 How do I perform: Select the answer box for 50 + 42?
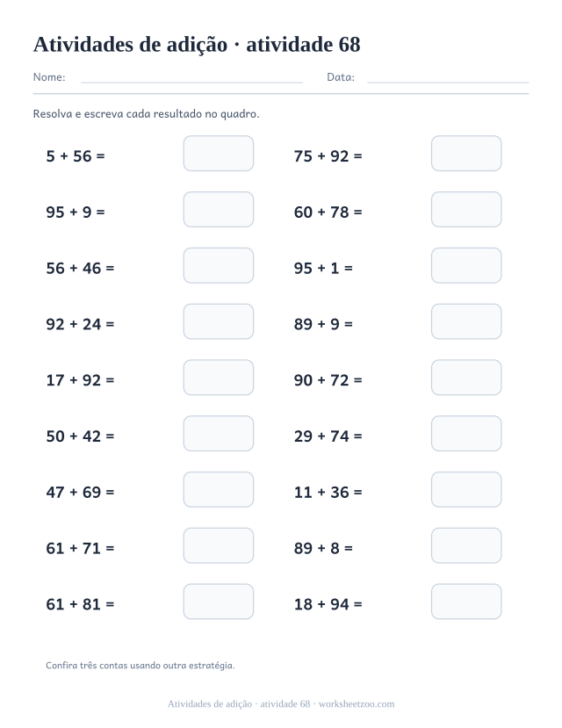[x=218, y=433]
